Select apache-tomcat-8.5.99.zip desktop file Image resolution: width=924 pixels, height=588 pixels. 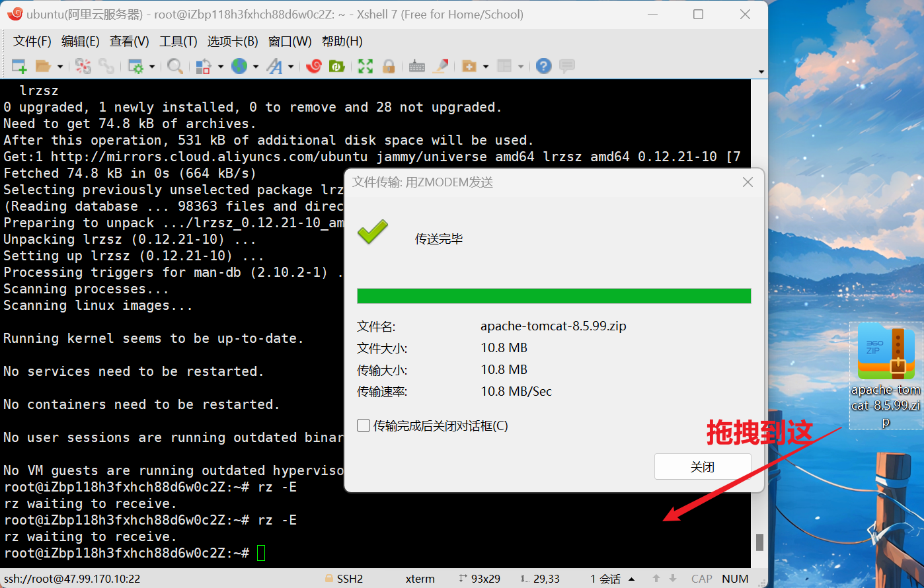pyautogui.click(x=886, y=375)
